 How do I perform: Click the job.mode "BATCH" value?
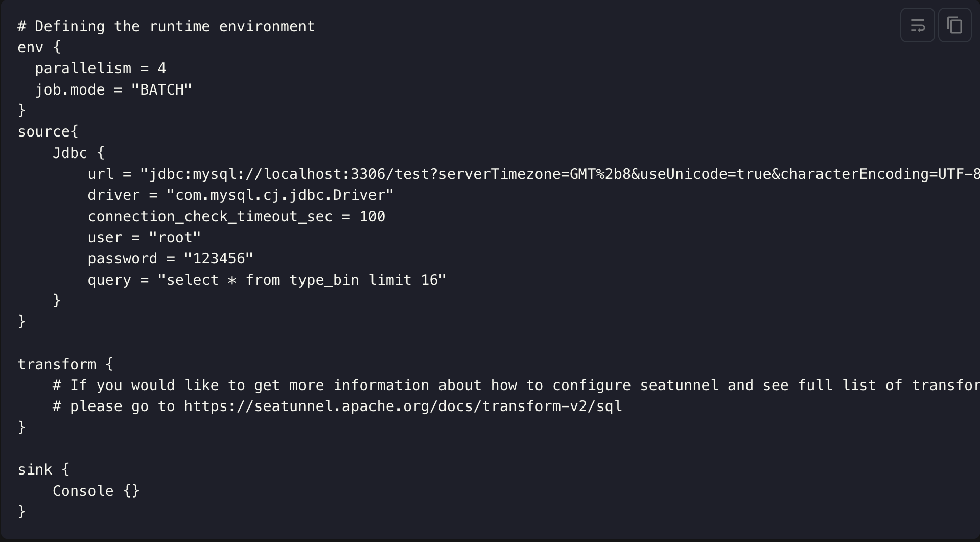point(161,90)
